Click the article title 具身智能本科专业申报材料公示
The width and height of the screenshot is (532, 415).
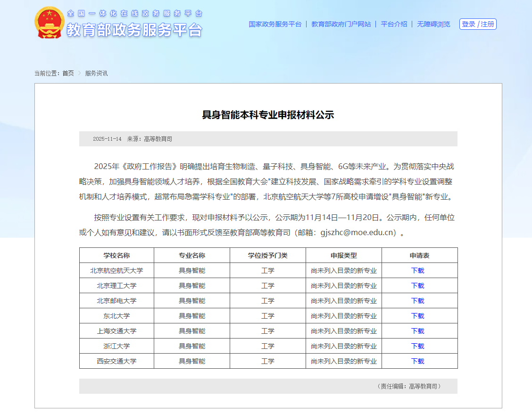click(x=268, y=115)
